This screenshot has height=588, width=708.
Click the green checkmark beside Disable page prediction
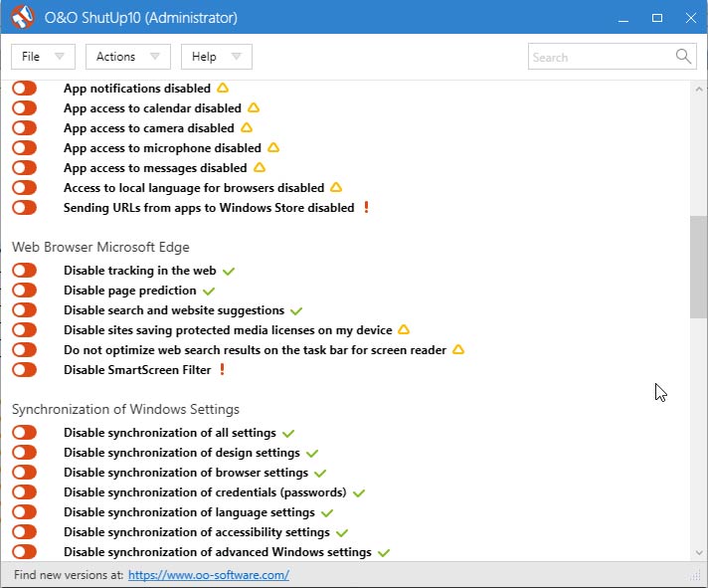click(209, 291)
